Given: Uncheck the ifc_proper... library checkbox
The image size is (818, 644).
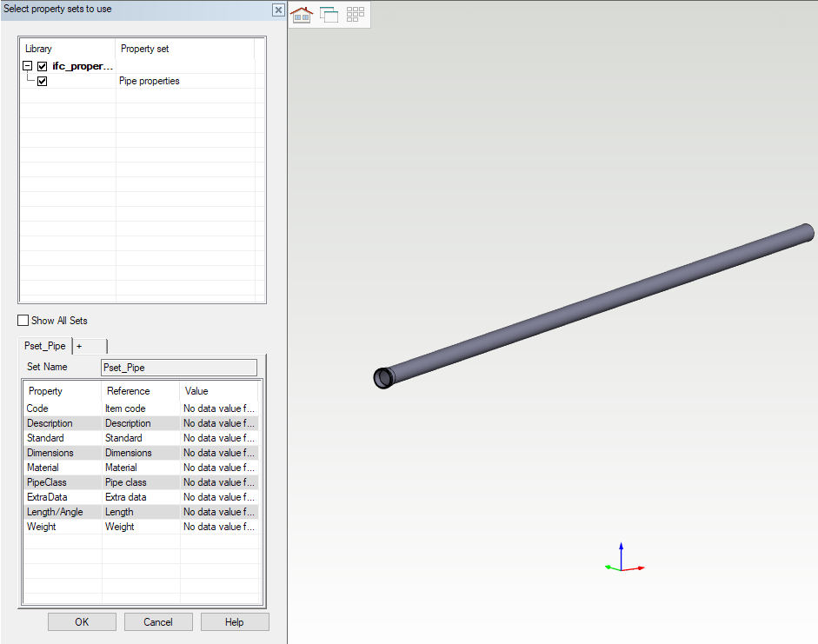Looking at the screenshot, I should click(42, 66).
